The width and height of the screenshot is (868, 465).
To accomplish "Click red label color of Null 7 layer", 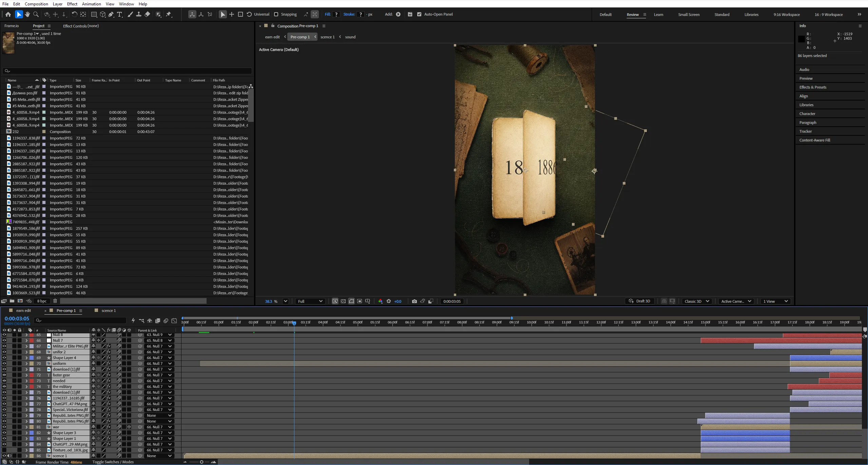I will (x=32, y=340).
